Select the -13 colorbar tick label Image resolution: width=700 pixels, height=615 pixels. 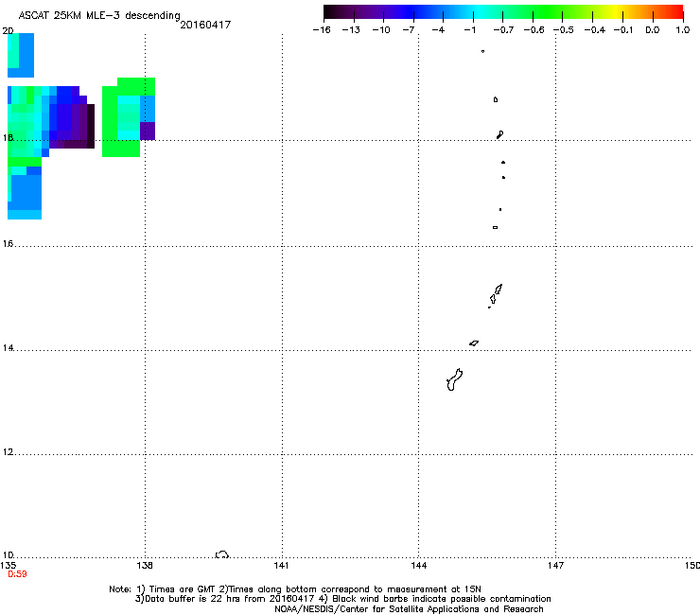click(351, 30)
